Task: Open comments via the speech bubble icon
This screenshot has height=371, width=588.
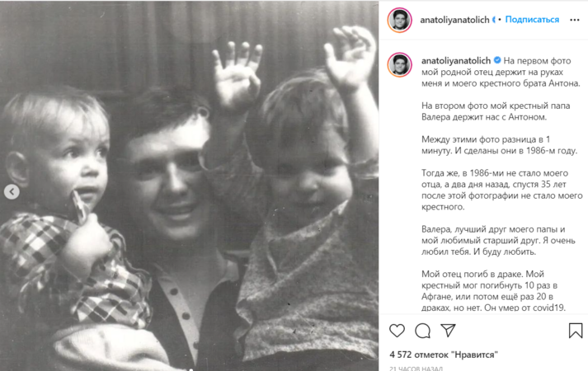Action: (422, 331)
